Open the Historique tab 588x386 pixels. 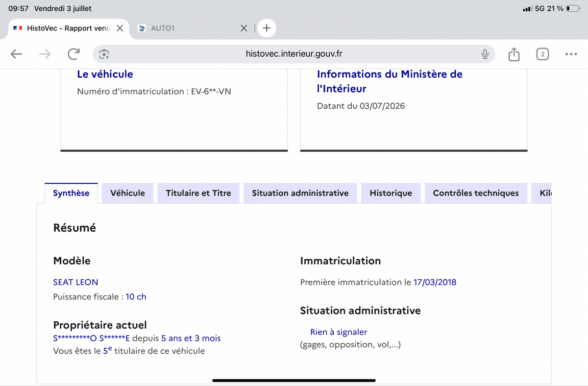391,193
